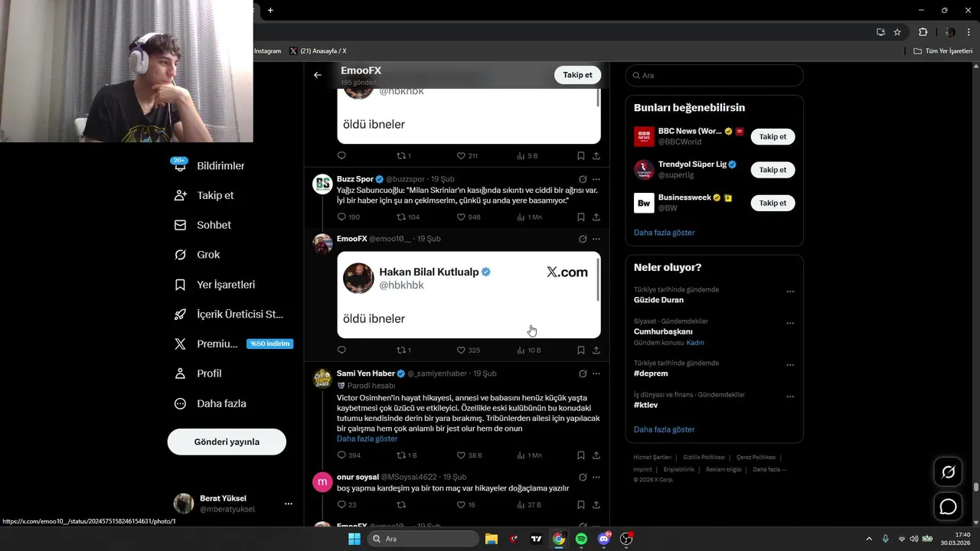This screenshot has width=980, height=551.
Task: Open #deprem trending topic
Action: pos(651,373)
